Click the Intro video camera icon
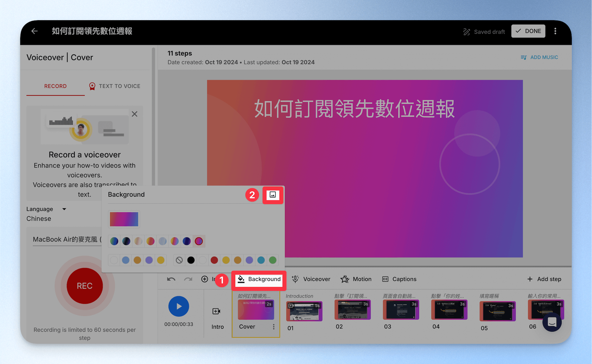Screen dimensions: 592x364 pyautogui.click(x=216, y=311)
